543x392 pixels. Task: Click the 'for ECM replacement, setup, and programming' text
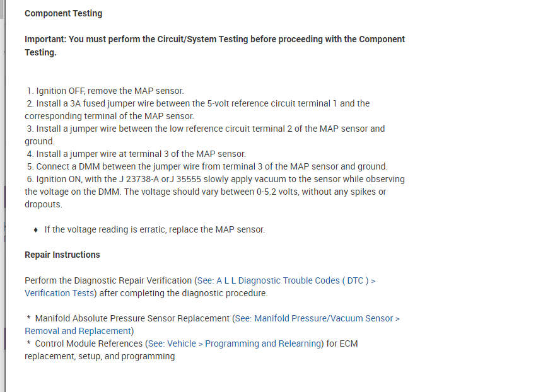[x=100, y=356]
